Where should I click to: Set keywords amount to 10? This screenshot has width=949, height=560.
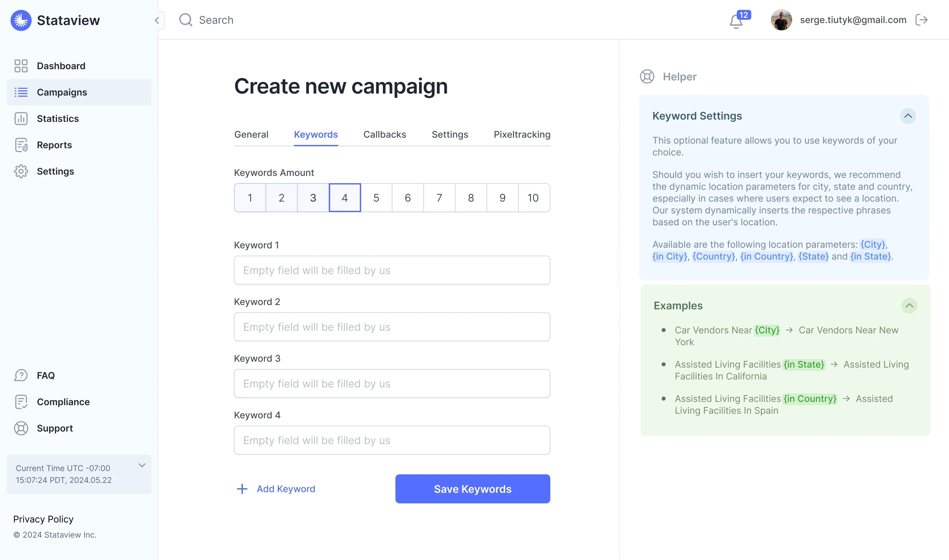[533, 198]
